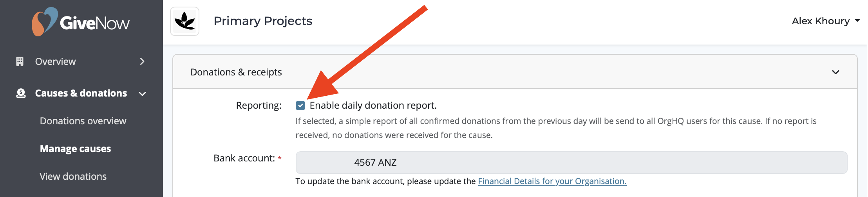The width and height of the screenshot is (868, 197).
Task: Click the Donations & receipts section header
Action: [x=515, y=72]
